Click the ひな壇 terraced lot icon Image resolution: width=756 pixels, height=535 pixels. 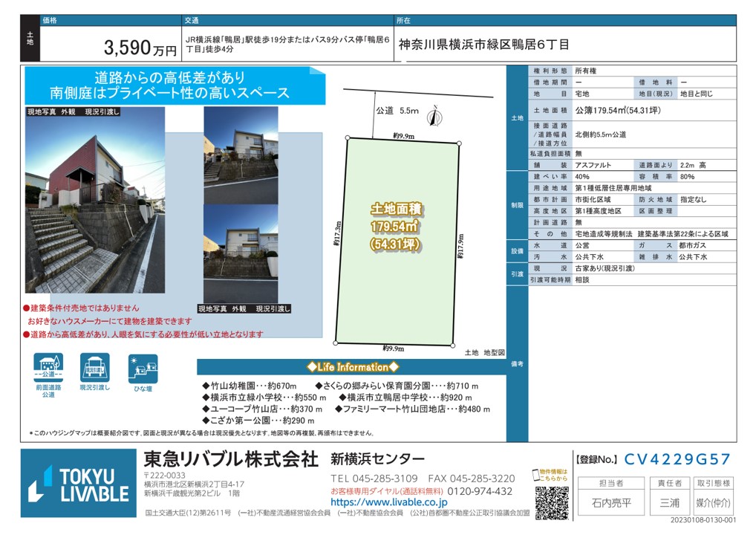143,367
